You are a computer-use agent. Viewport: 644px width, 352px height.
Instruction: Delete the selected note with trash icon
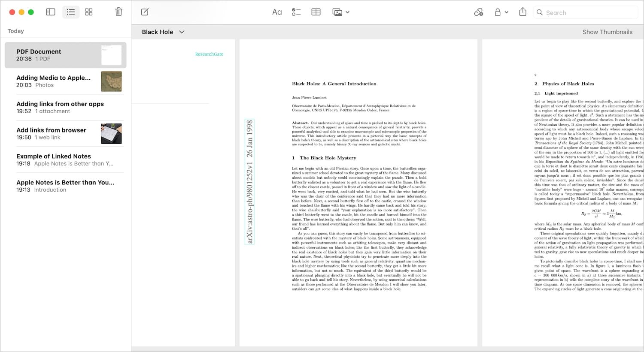tap(118, 12)
